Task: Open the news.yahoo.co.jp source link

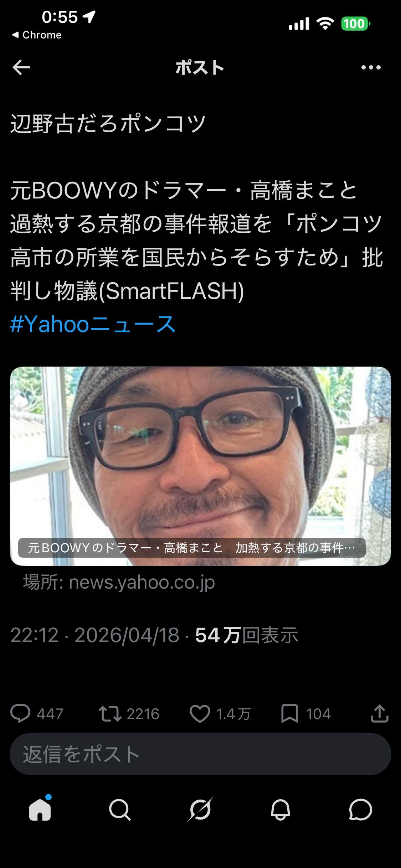Action: pos(119,582)
